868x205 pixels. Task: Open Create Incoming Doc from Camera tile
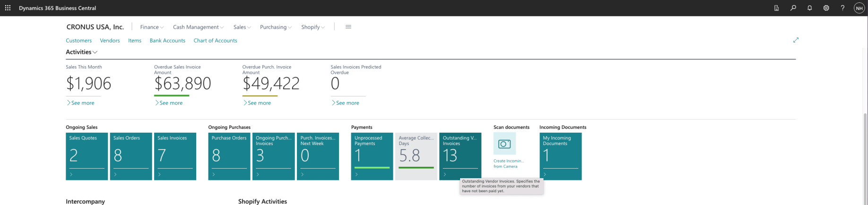click(x=504, y=144)
